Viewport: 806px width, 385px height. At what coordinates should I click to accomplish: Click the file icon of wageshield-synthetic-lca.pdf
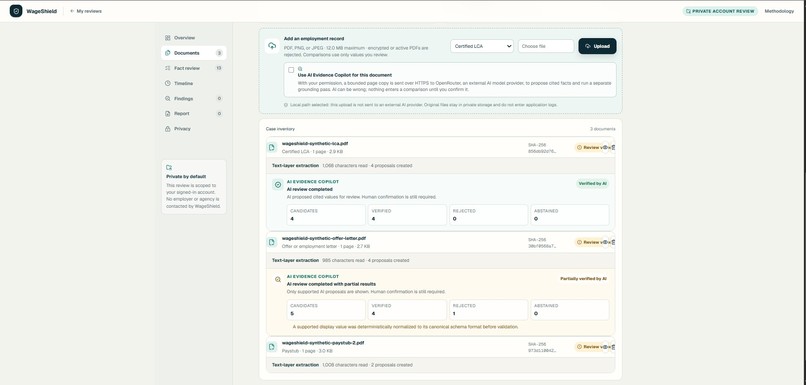point(272,148)
